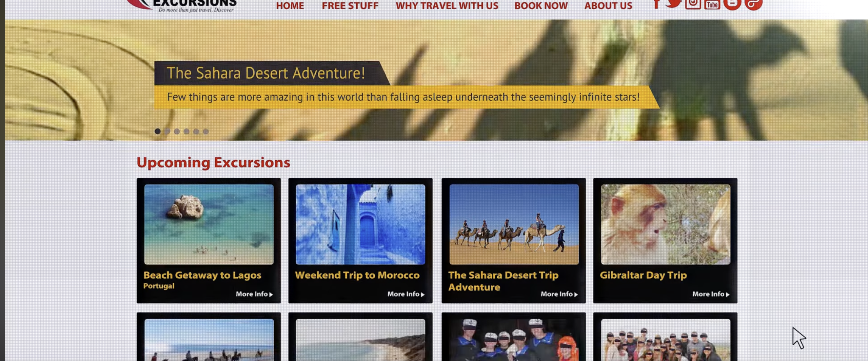Open the Twitter bird icon
868x361 pixels.
click(673, 3)
